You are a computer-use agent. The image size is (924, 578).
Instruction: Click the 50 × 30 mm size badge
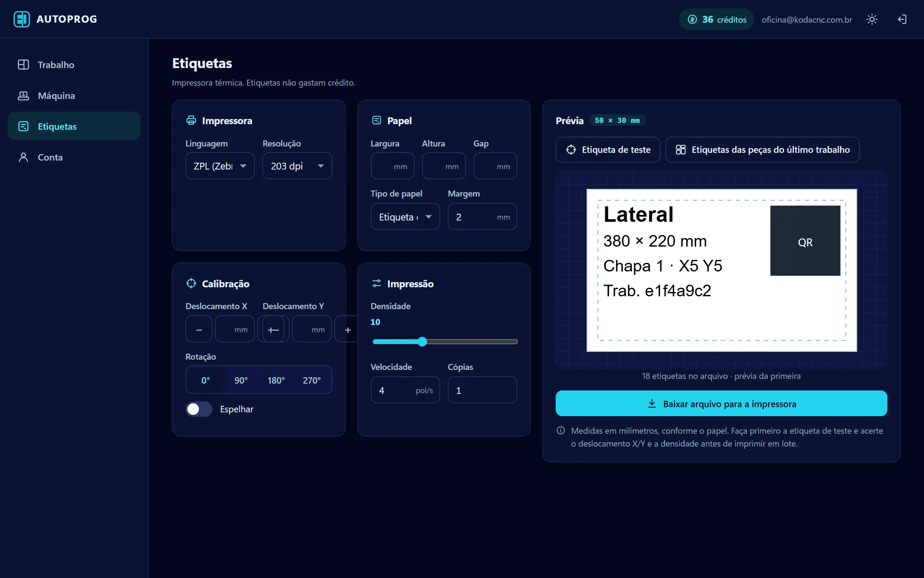click(617, 120)
